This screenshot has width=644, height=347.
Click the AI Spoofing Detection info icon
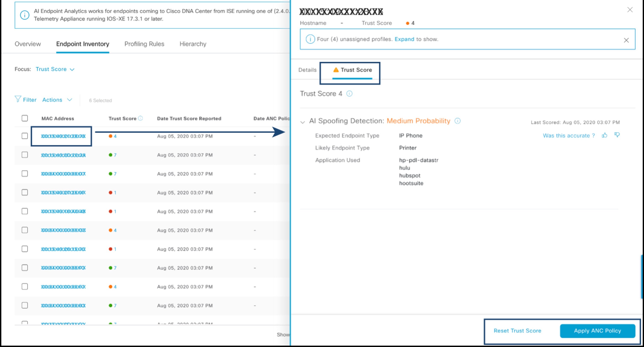click(x=458, y=121)
